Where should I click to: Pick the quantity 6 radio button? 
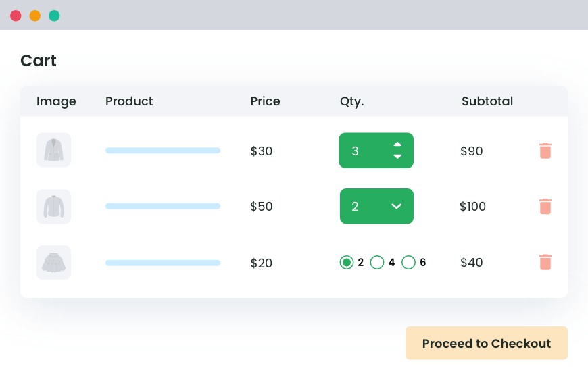(408, 262)
